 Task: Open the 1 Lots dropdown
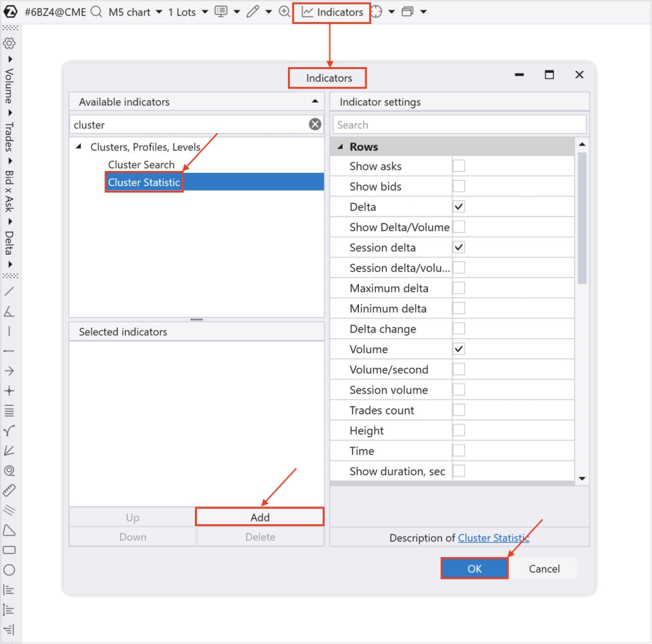[x=187, y=11]
